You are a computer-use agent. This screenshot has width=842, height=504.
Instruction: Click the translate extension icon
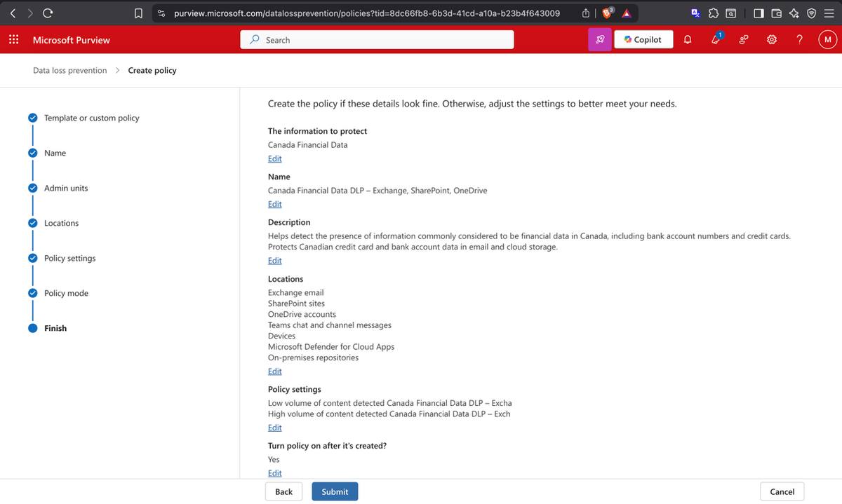pos(696,13)
